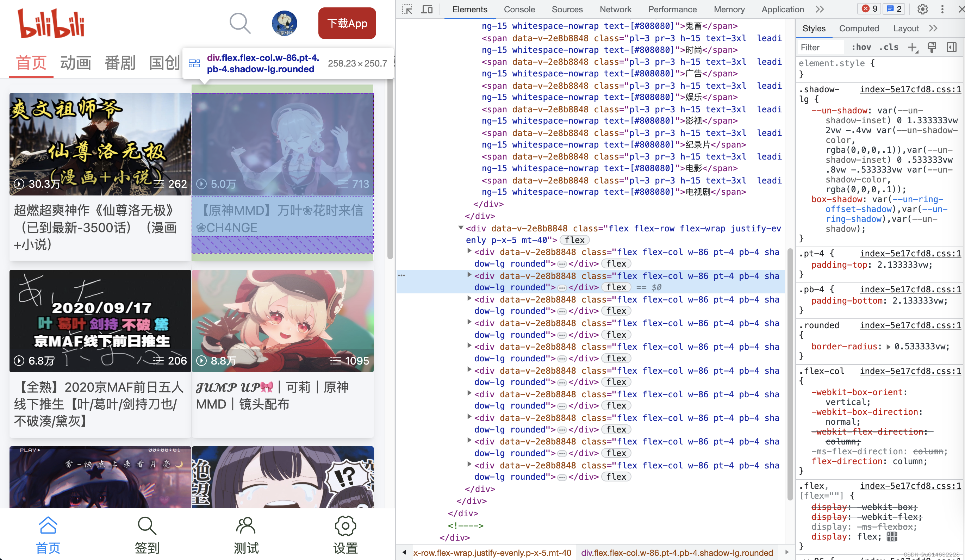This screenshot has height=560, width=965.
Task: Expand the last flex-col w-86 div node
Action: click(469, 465)
